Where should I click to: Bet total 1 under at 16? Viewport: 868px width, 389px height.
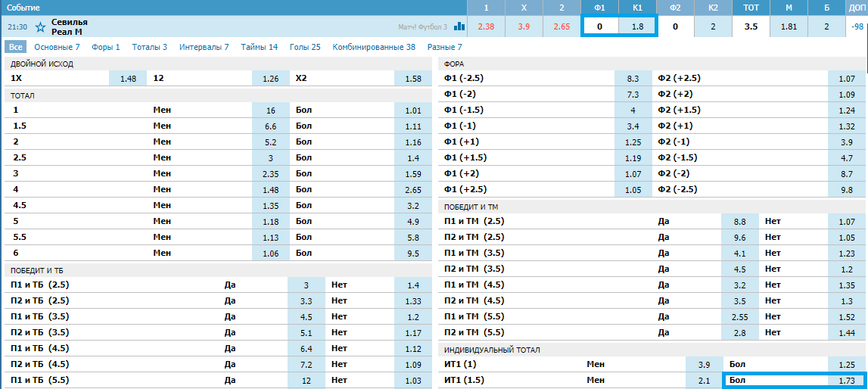[271, 110]
